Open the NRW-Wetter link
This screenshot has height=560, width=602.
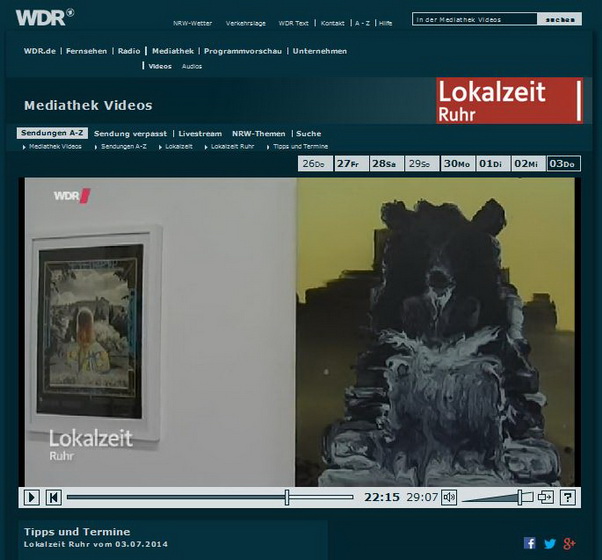[x=192, y=22]
